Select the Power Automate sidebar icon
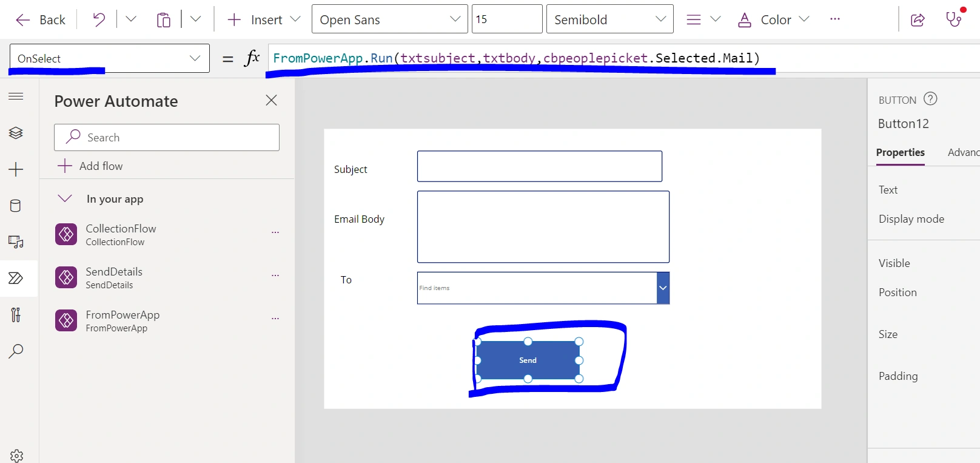The width and height of the screenshot is (980, 463). pyautogui.click(x=16, y=278)
